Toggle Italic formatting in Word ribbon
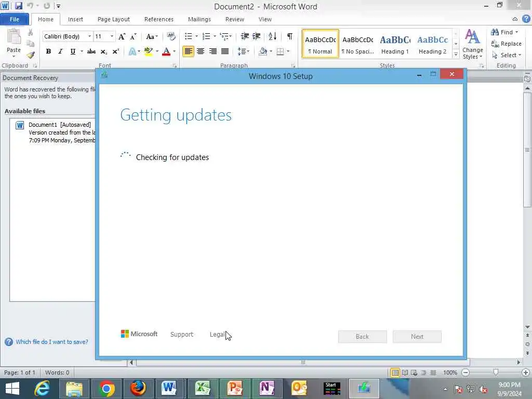This screenshot has width=532, height=399. (60, 51)
